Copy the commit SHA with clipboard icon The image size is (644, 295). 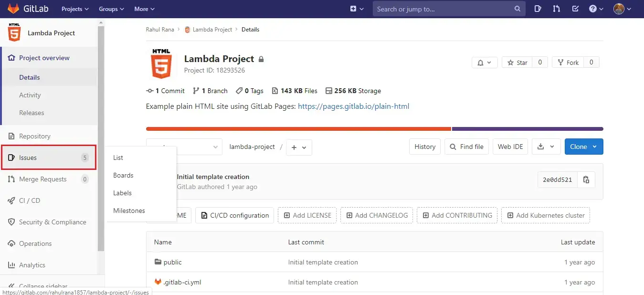586,180
